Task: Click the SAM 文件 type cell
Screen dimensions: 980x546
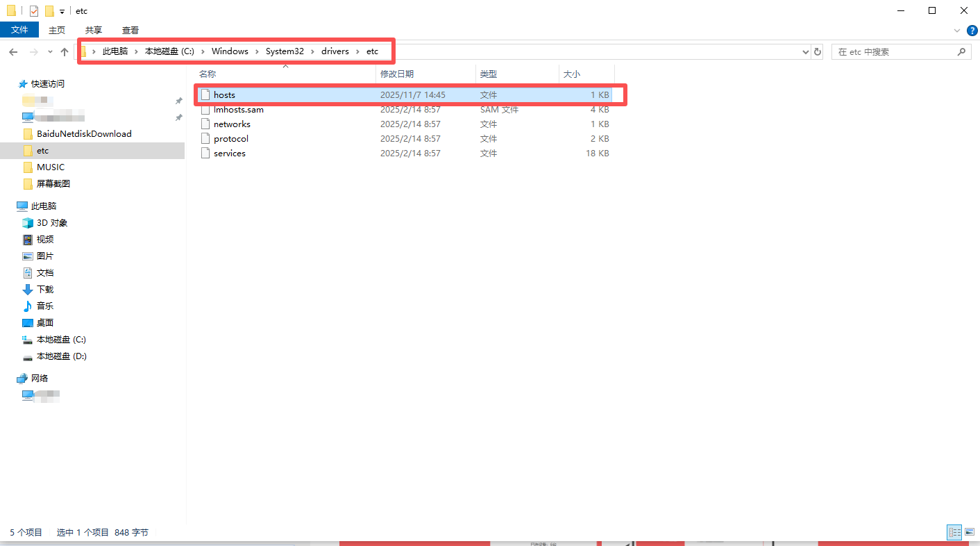Action: [499, 110]
